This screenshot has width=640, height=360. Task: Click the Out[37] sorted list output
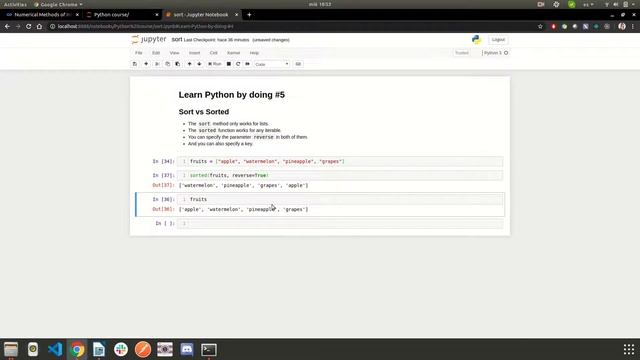tap(244, 185)
